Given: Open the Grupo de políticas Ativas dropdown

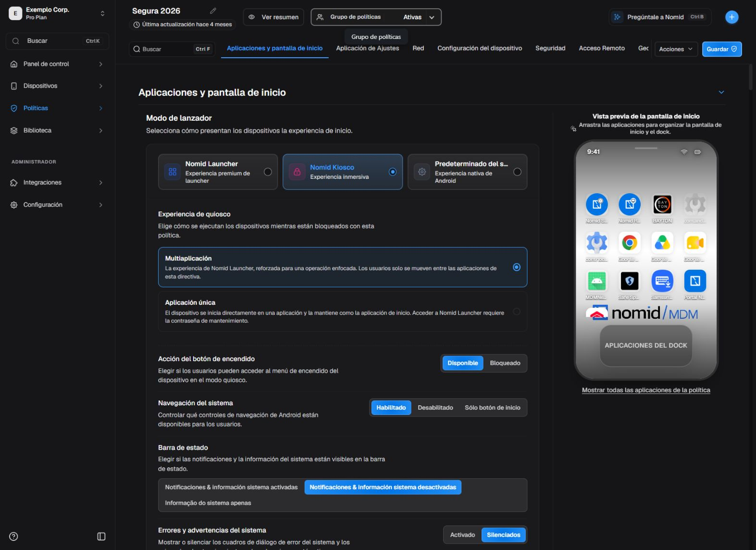Looking at the screenshot, I should click(x=376, y=17).
